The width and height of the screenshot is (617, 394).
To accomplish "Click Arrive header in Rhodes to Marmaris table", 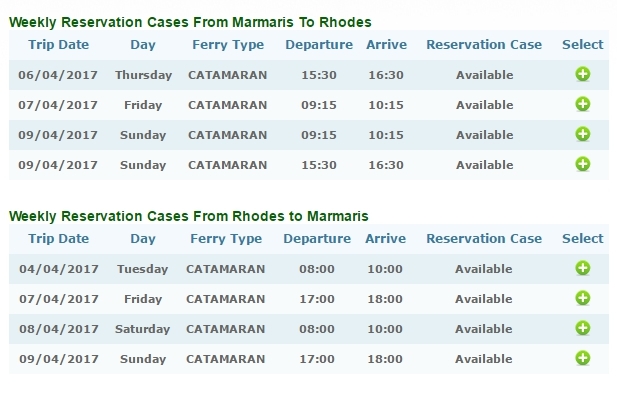I will tap(385, 239).
